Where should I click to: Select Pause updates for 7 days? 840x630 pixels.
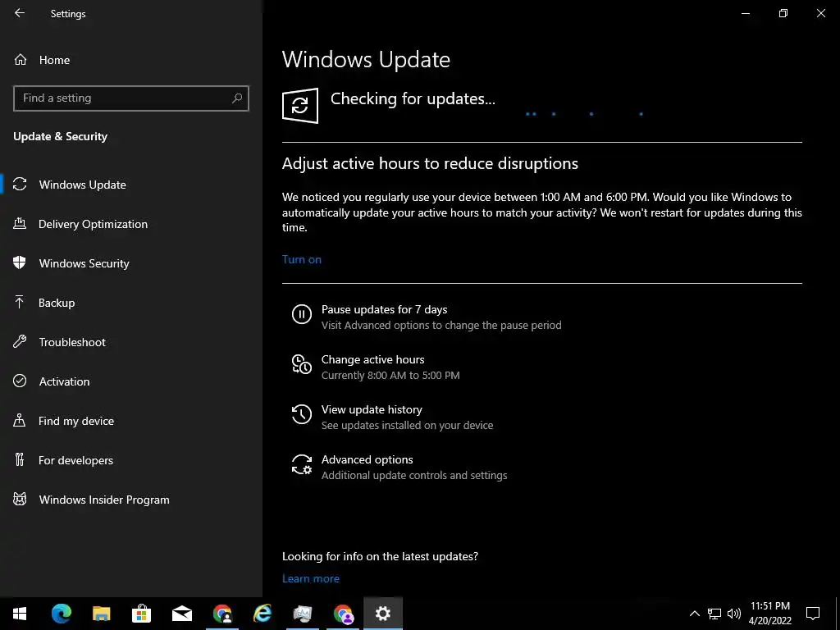coord(427,317)
